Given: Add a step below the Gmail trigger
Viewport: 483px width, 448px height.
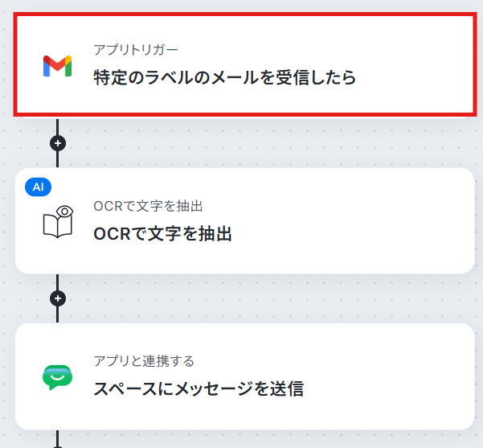Looking at the screenshot, I should (x=58, y=143).
